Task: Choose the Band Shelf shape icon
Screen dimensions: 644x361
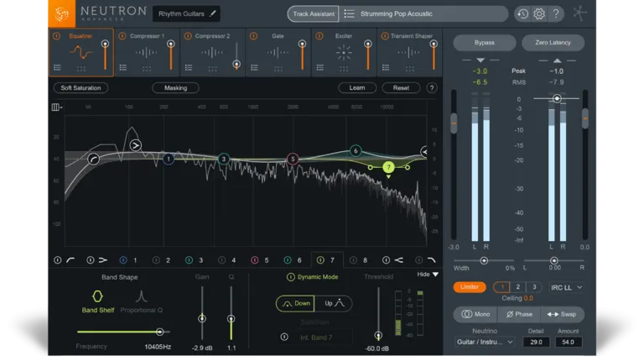Action: tap(97, 296)
